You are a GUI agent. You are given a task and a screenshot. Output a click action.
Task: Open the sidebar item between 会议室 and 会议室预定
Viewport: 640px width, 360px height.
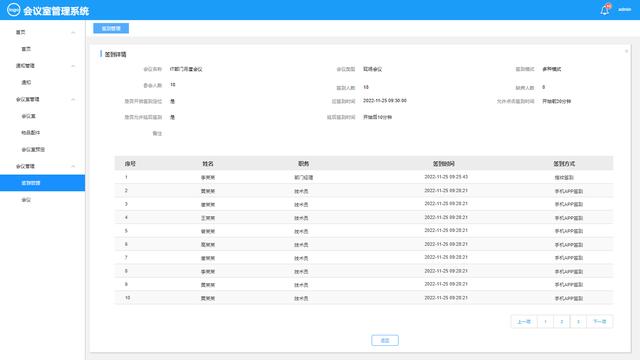coord(31,133)
